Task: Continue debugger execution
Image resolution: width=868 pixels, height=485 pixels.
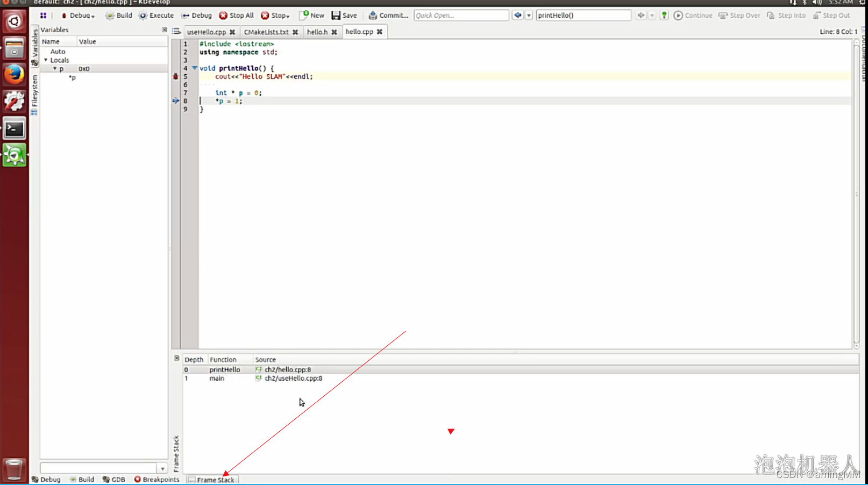Action: (x=693, y=16)
